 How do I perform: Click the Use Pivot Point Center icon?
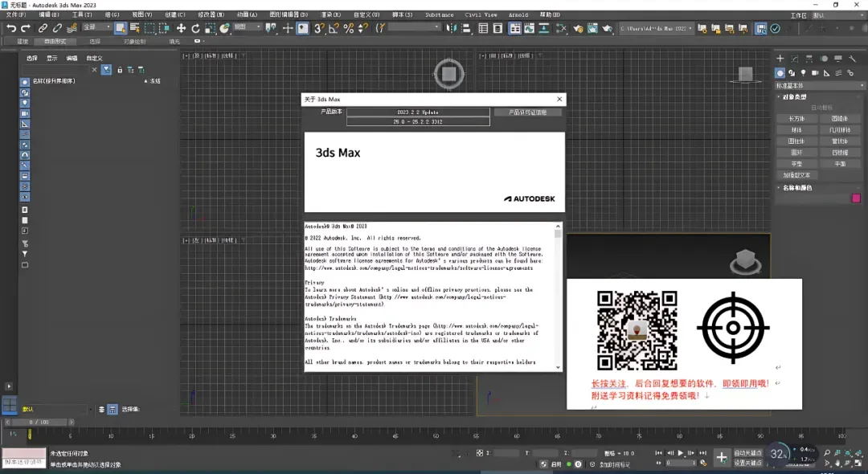[x=271, y=28]
